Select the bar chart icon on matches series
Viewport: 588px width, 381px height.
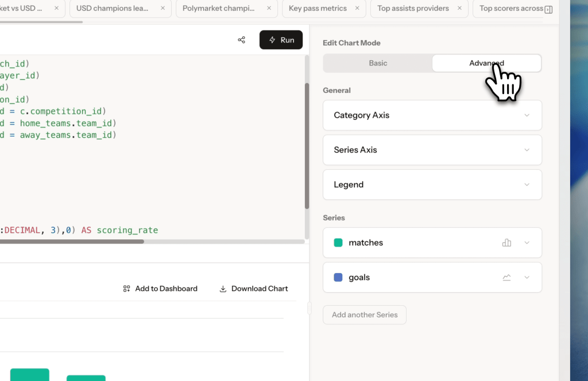(x=506, y=243)
